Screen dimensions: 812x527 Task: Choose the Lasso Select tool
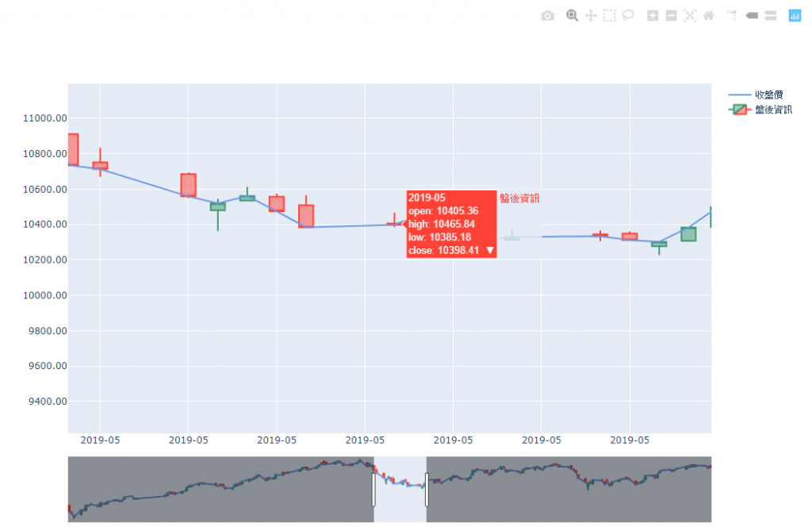628,16
